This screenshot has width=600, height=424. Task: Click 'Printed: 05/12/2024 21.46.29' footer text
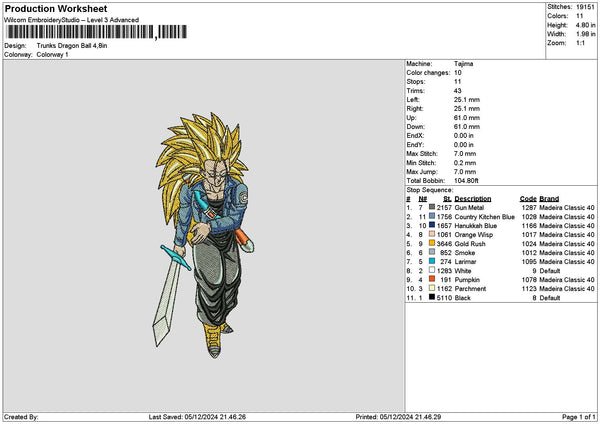pyautogui.click(x=398, y=417)
